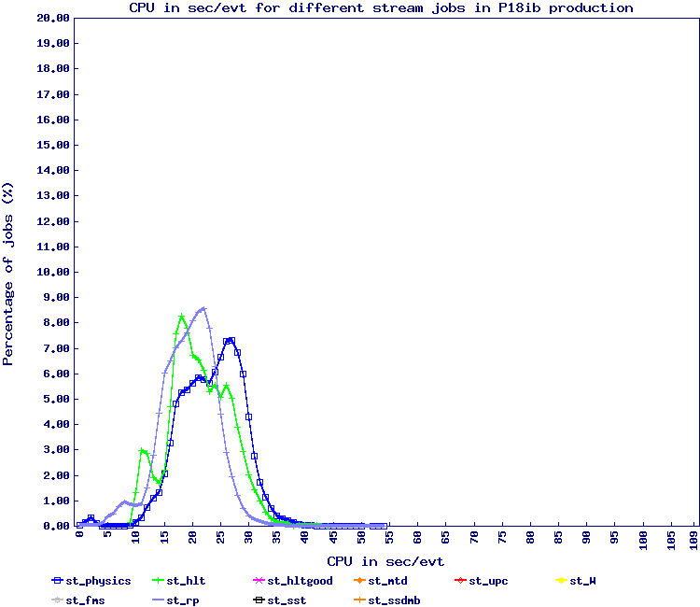Click the st_W yellow legend marker
Viewport: 700px width, 607px height.
[x=561, y=581]
